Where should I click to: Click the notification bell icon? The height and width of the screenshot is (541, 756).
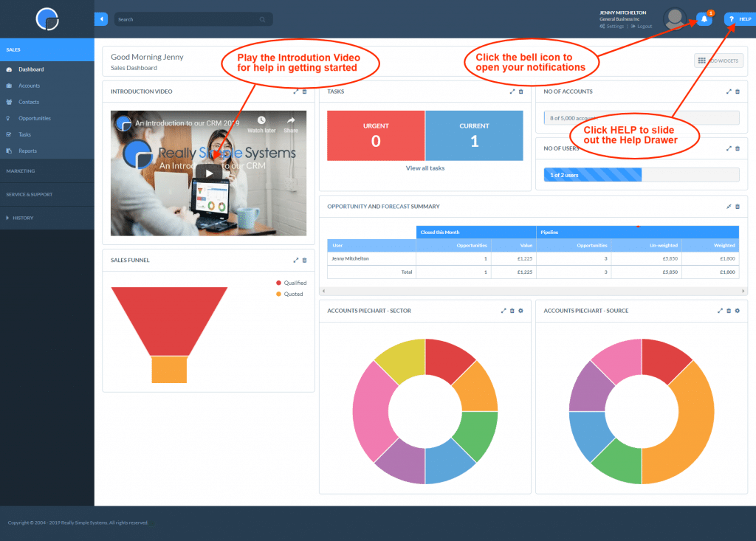tap(703, 18)
